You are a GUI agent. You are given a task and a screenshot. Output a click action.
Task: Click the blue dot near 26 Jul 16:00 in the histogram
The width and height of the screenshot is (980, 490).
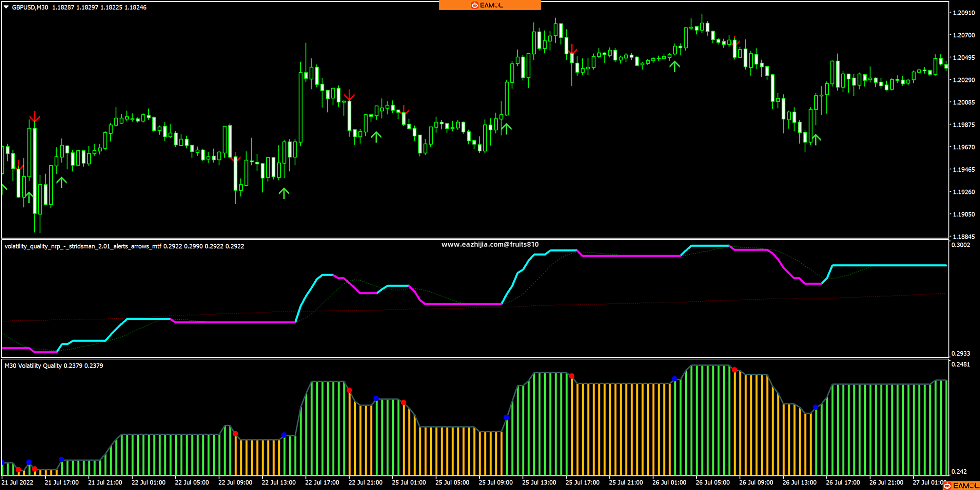(x=816, y=407)
